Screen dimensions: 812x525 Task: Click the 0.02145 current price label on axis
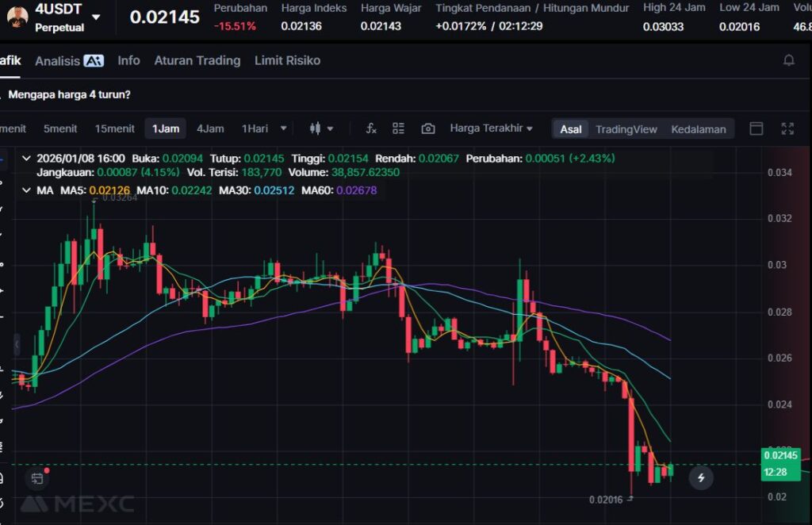[779, 456]
